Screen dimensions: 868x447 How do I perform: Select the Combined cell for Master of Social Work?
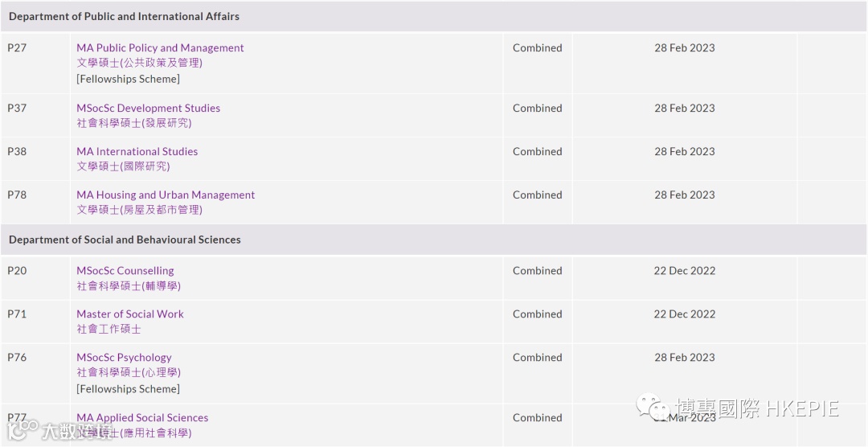tap(537, 314)
